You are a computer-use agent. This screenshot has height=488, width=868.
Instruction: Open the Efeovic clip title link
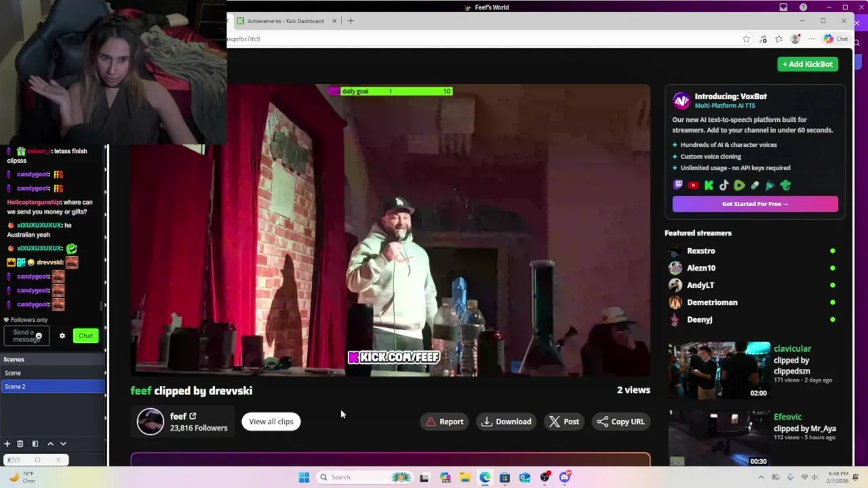click(x=787, y=417)
